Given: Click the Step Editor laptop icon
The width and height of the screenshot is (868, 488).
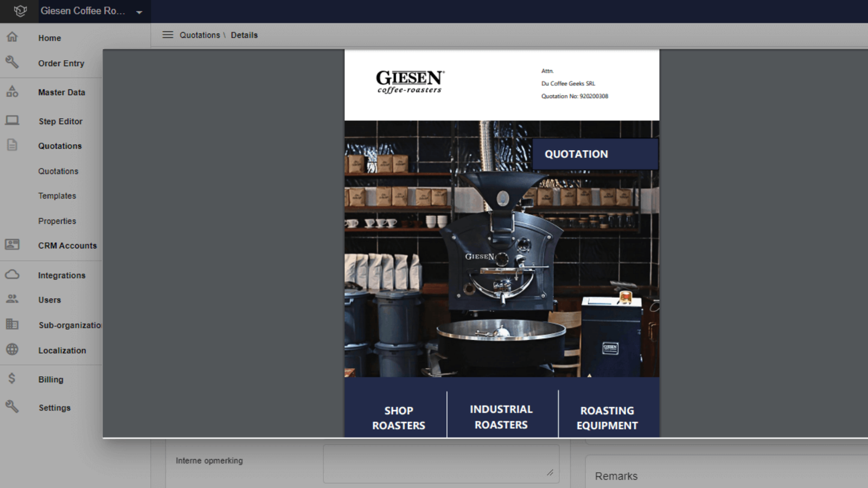Looking at the screenshot, I should pos(12,120).
